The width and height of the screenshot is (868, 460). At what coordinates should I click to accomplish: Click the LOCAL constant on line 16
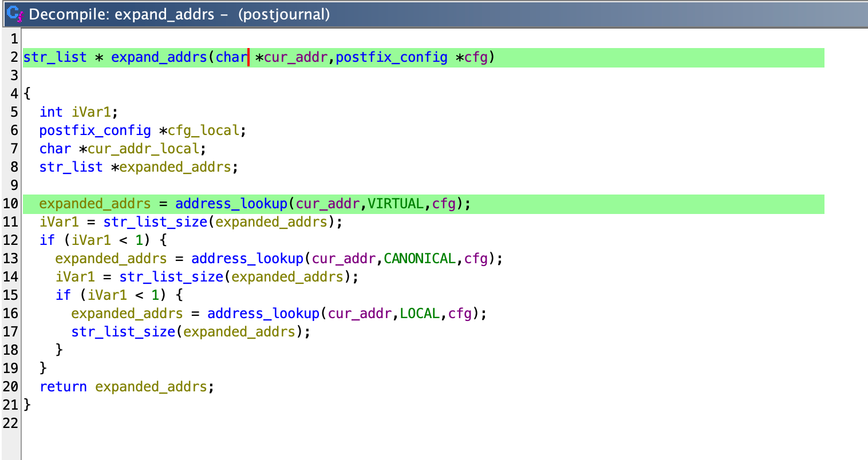420,314
